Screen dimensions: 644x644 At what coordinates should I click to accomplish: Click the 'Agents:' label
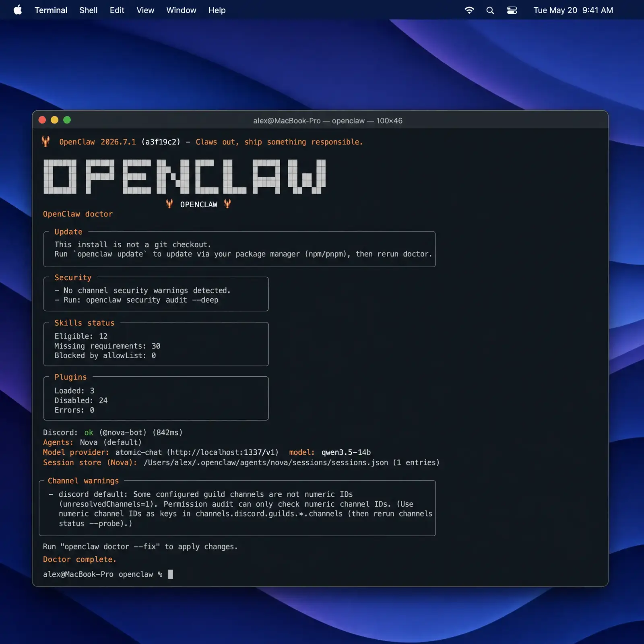(58, 442)
